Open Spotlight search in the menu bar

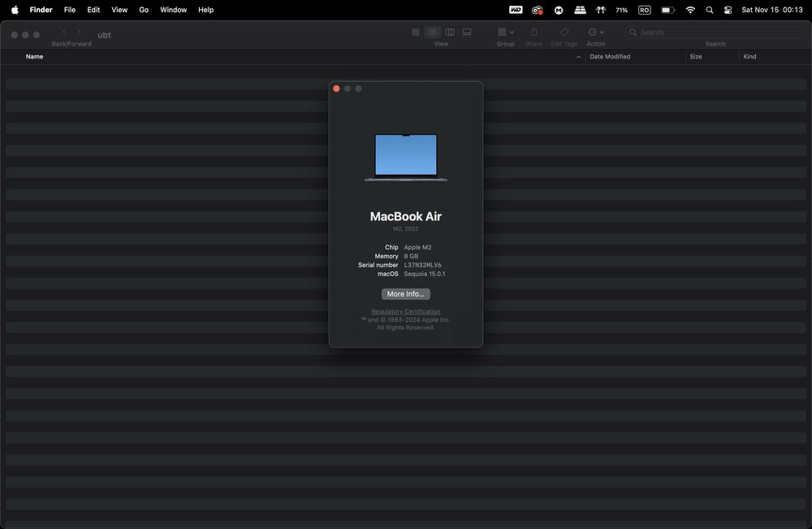coord(710,10)
